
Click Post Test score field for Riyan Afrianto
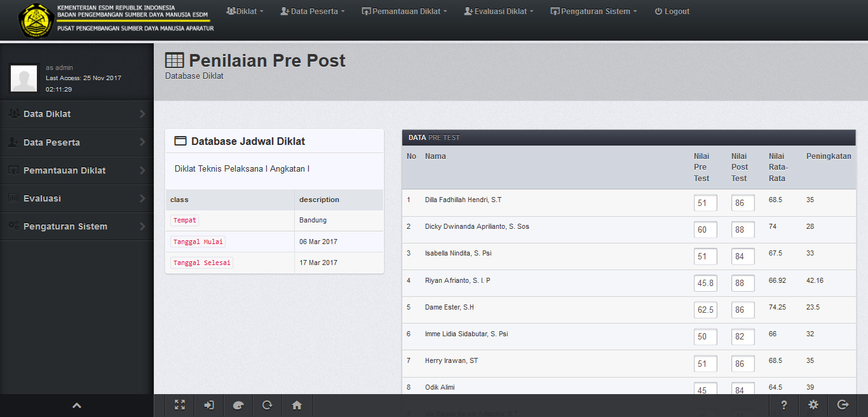tap(742, 284)
